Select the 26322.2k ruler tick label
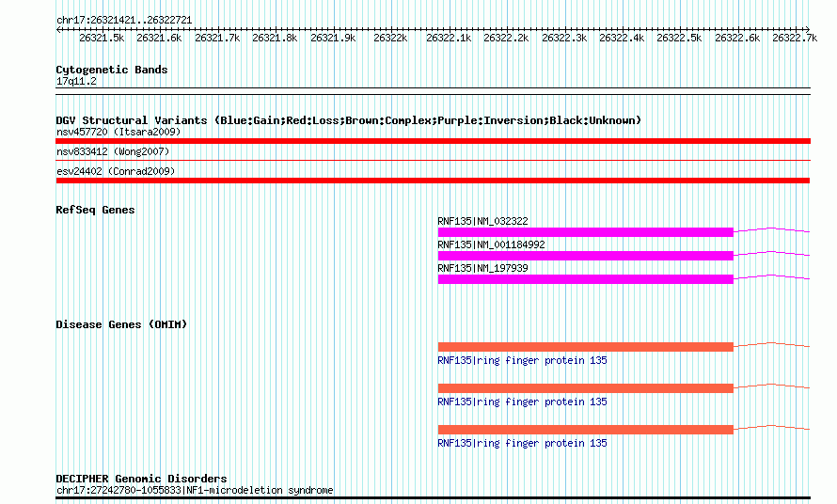The image size is (837, 504). 506,38
